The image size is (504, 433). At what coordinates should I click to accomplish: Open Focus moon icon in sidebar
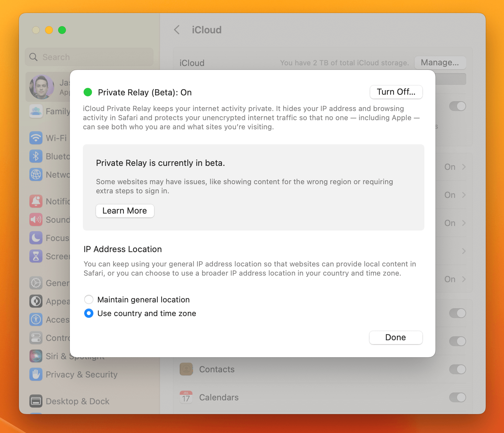click(36, 238)
